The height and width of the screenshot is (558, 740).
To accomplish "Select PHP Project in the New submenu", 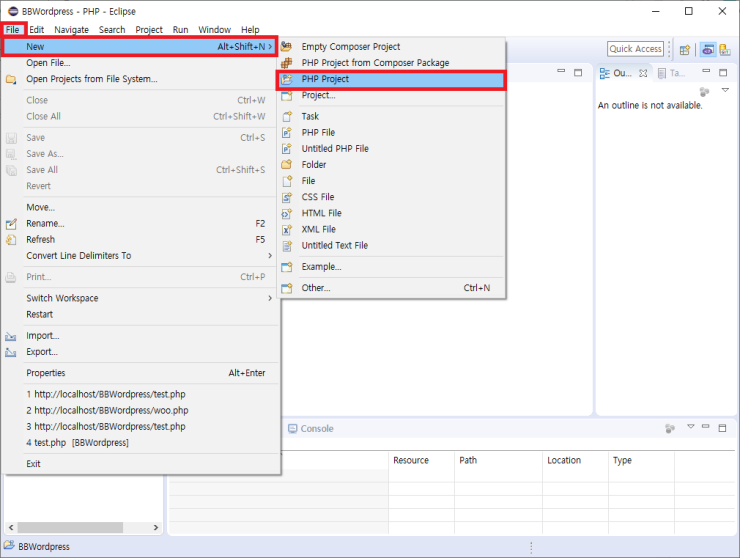I will tap(390, 79).
